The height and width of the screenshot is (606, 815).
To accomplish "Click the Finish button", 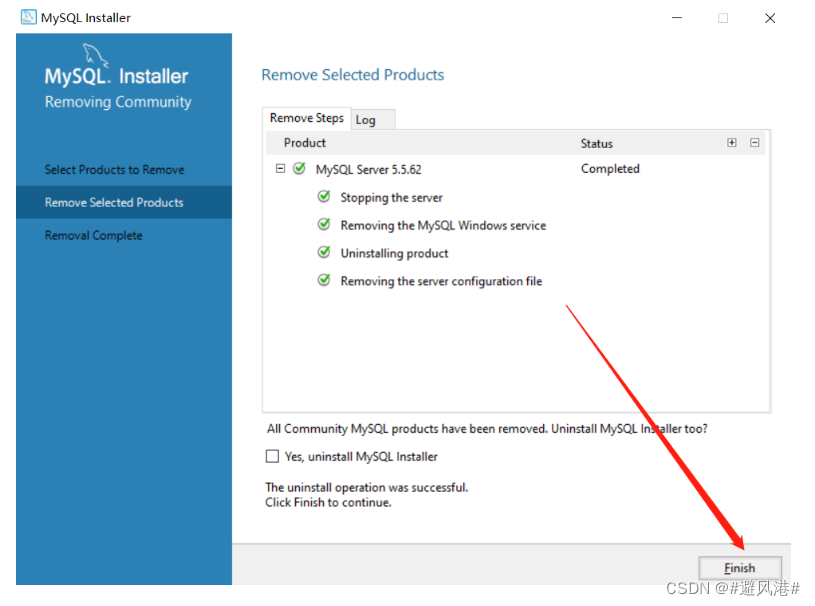I will point(740,568).
